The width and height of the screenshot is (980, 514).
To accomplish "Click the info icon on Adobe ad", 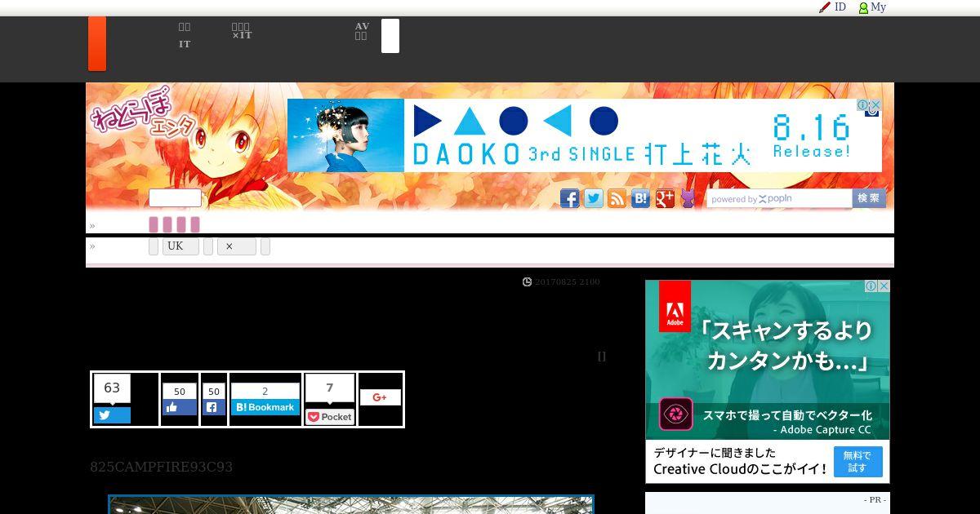I will click(871, 286).
